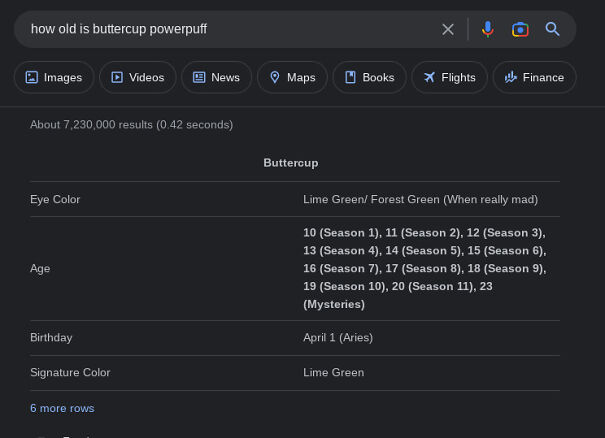Screen dimensions: 605x438
Task: Filter results by Images
Action: pos(54,77)
